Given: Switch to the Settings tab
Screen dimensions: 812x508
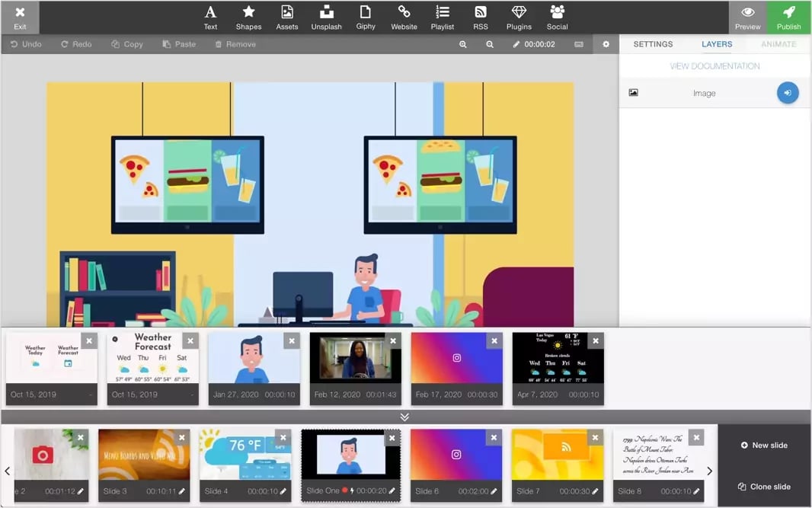Looking at the screenshot, I should [653, 44].
